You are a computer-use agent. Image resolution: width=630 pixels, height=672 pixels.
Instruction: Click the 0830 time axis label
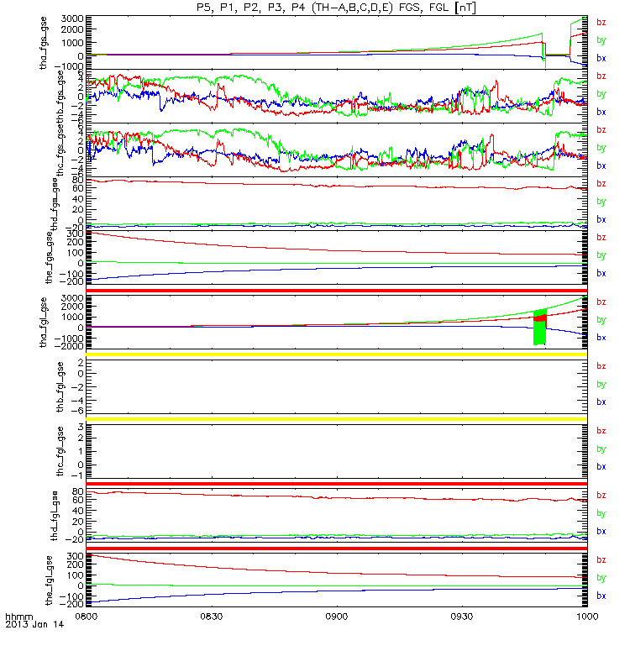(x=212, y=617)
